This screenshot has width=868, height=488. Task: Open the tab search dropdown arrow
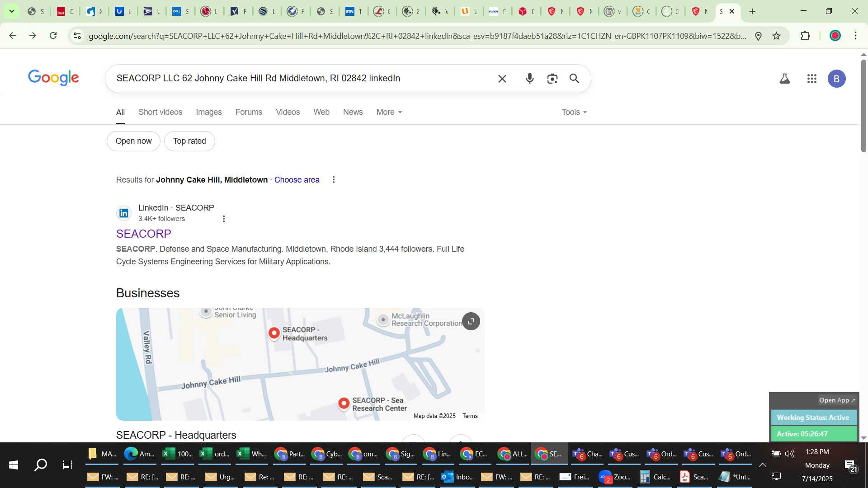click(x=12, y=11)
